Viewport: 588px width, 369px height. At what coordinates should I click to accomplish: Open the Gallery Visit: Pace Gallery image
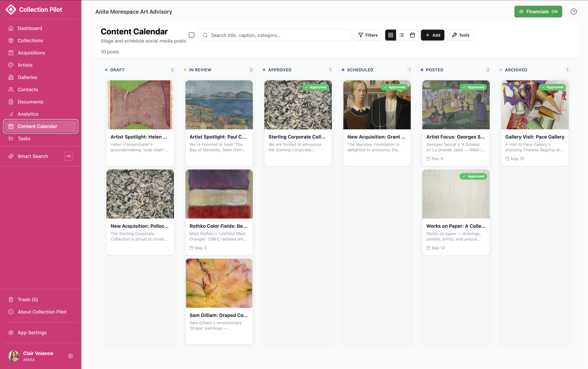click(535, 105)
